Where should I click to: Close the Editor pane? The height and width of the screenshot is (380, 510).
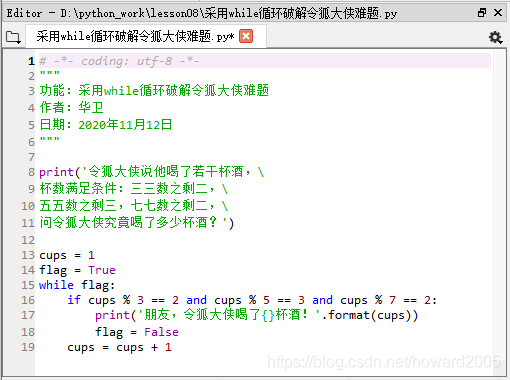498,13
